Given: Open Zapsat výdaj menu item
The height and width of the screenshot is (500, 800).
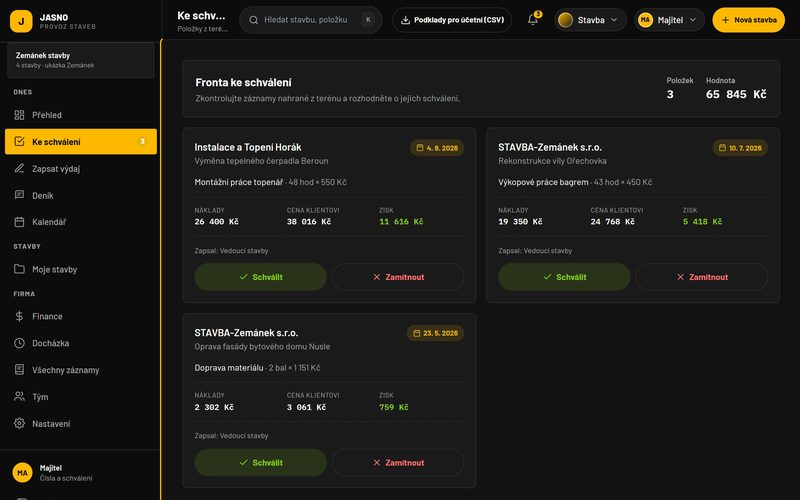Looking at the screenshot, I should [x=81, y=168].
